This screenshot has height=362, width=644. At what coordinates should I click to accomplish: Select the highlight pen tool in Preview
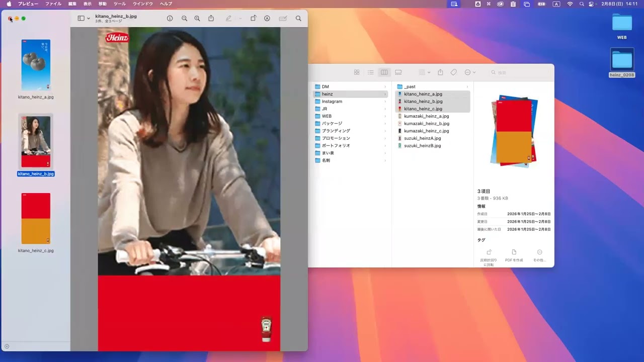228,18
